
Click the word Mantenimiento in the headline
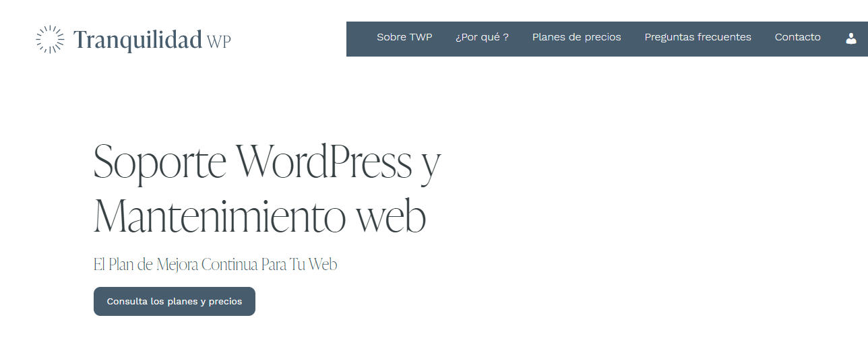(x=219, y=217)
